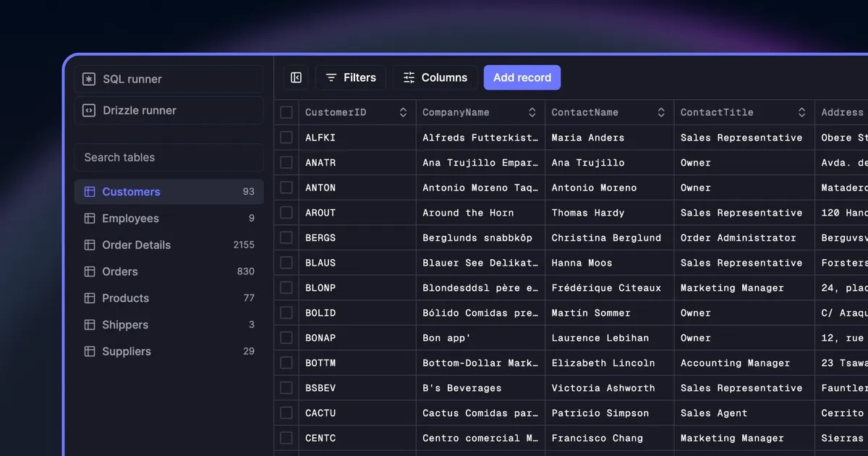The image size is (868, 456).
Task: Click the Columns sliders icon
Action: pyautogui.click(x=409, y=77)
